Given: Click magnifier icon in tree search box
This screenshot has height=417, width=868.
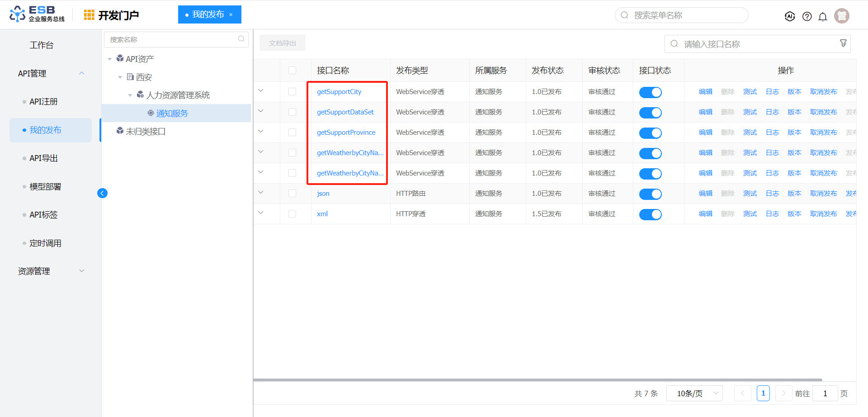Looking at the screenshot, I should (241, 39).
